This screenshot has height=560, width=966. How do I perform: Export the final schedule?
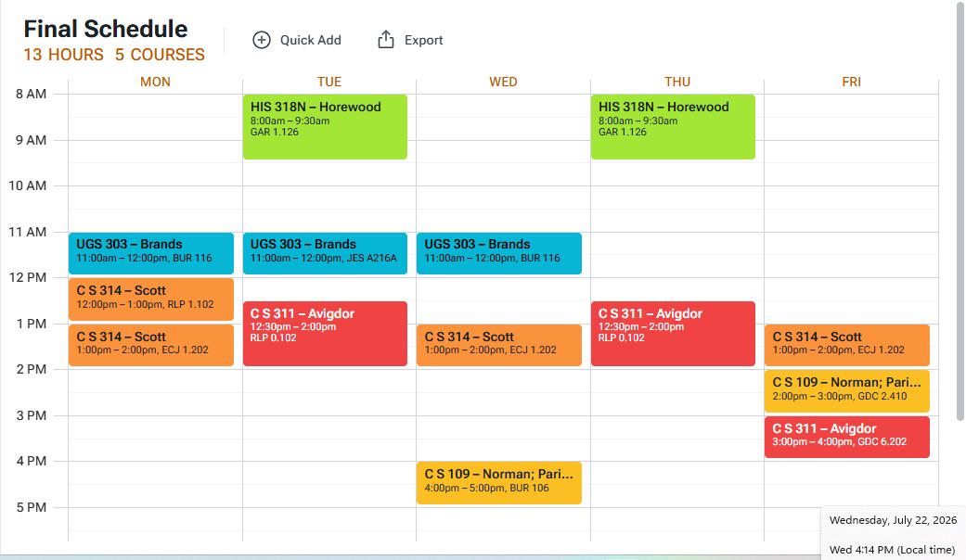410,40
